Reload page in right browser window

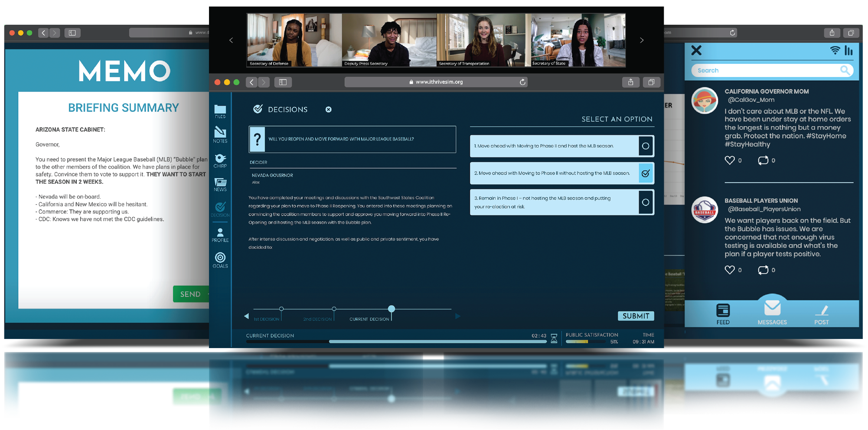point(732,33)
